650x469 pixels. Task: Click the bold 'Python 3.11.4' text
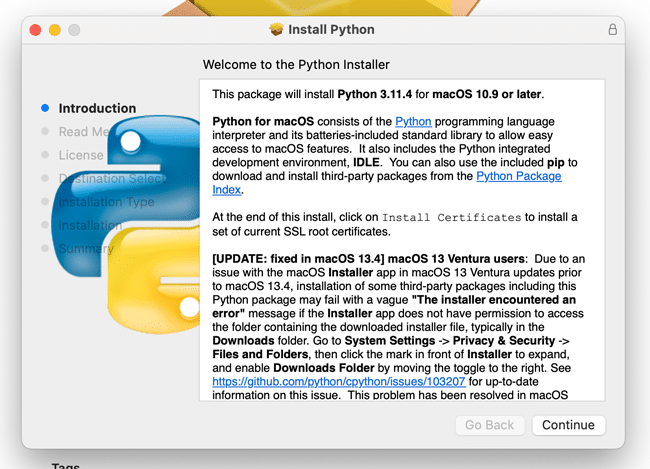pyautogui.click(x=375, y=94)
